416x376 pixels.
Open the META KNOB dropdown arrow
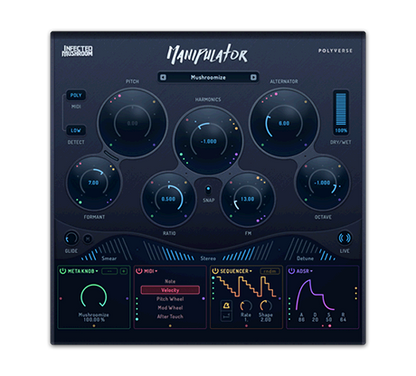(x=97, y=271)
